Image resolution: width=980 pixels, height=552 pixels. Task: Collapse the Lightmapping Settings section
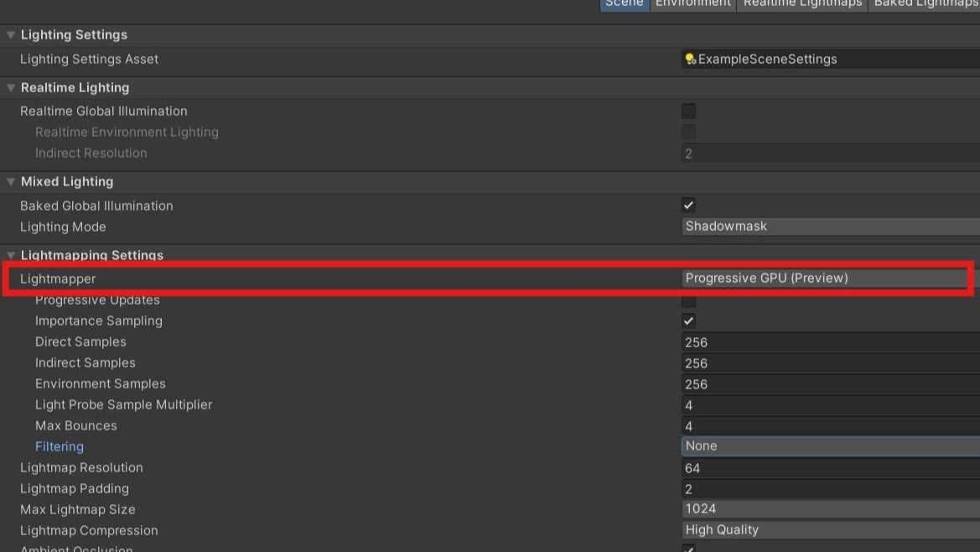(x=10, y=255)
